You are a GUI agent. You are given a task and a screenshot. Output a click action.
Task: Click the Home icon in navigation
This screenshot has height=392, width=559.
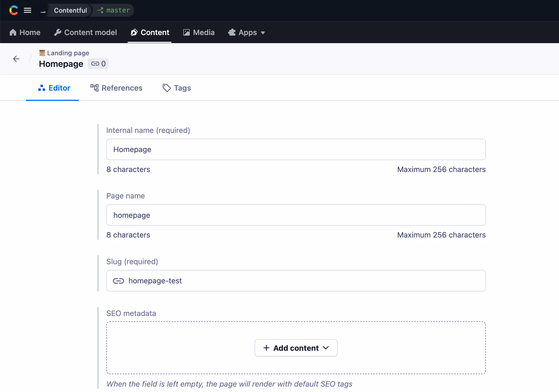click(x=13, y=32)
